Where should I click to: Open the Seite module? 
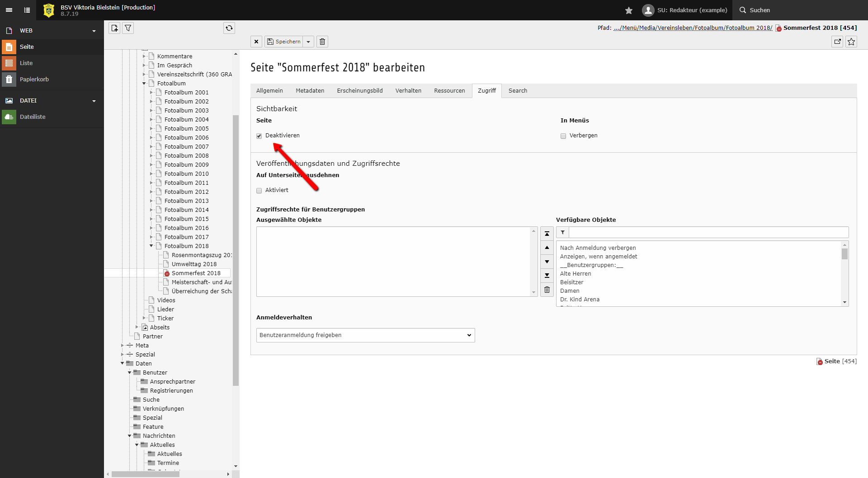pos(52,47)
